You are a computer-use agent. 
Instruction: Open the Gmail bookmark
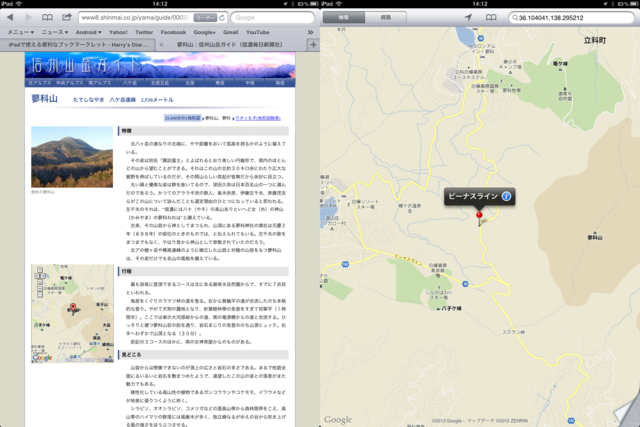(x=230, y=32)
